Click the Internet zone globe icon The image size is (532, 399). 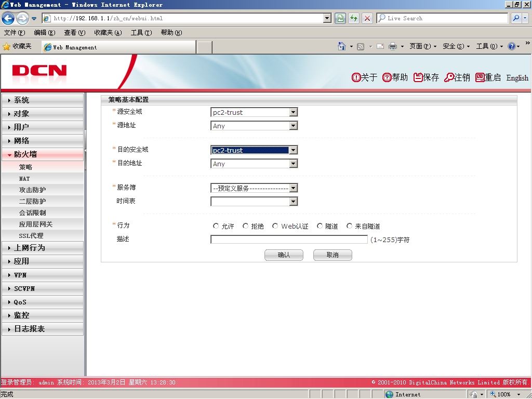pos(389,394)
